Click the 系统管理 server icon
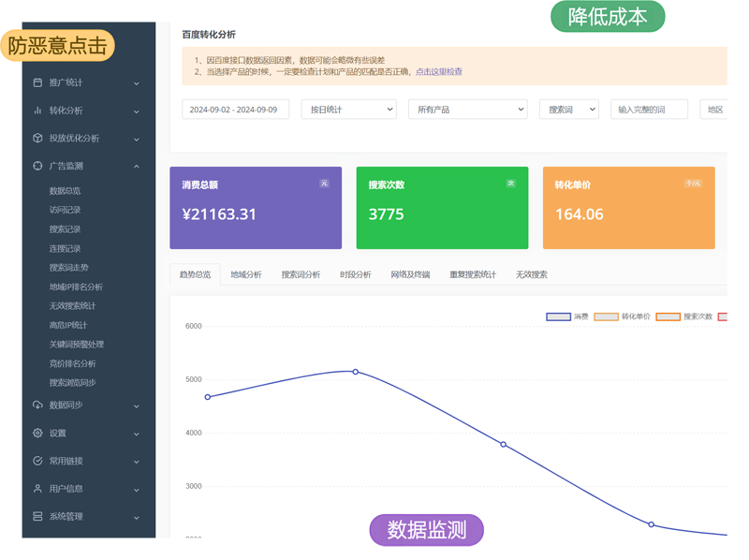749x560 pixels. tap(37, 516)
